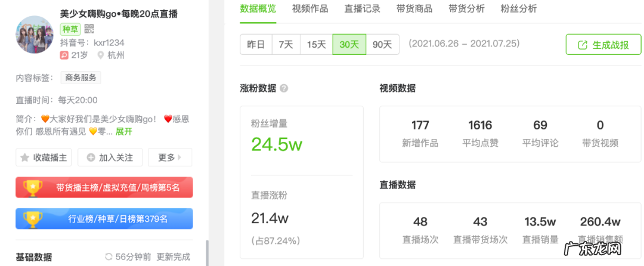The height and width of the screenshot is (266, 644).
Task: Click the streamer profile avatar
Action: pyautogui.click(x=35, y=34)
